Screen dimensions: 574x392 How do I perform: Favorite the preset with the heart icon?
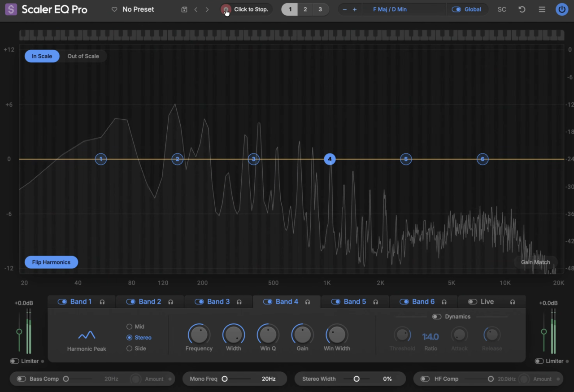(114, 9)
